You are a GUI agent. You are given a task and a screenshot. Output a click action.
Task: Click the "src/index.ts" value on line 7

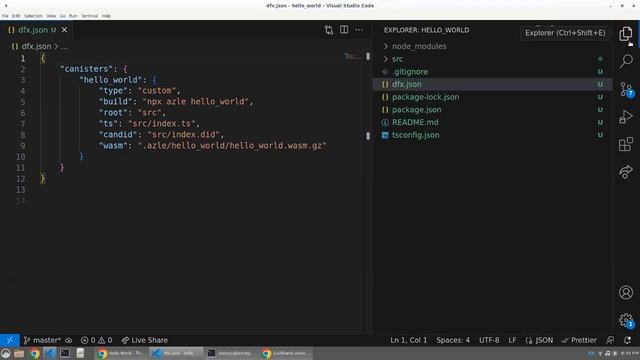point(162,124)
